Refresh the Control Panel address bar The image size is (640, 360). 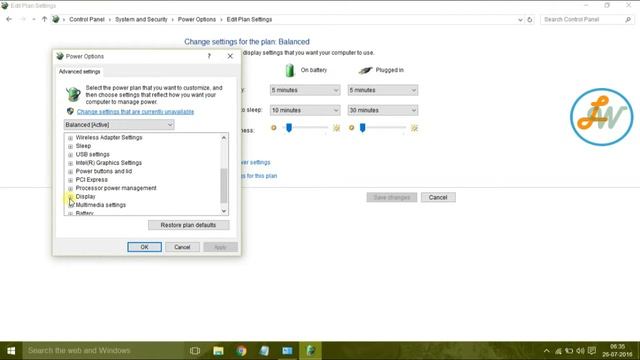530,20
